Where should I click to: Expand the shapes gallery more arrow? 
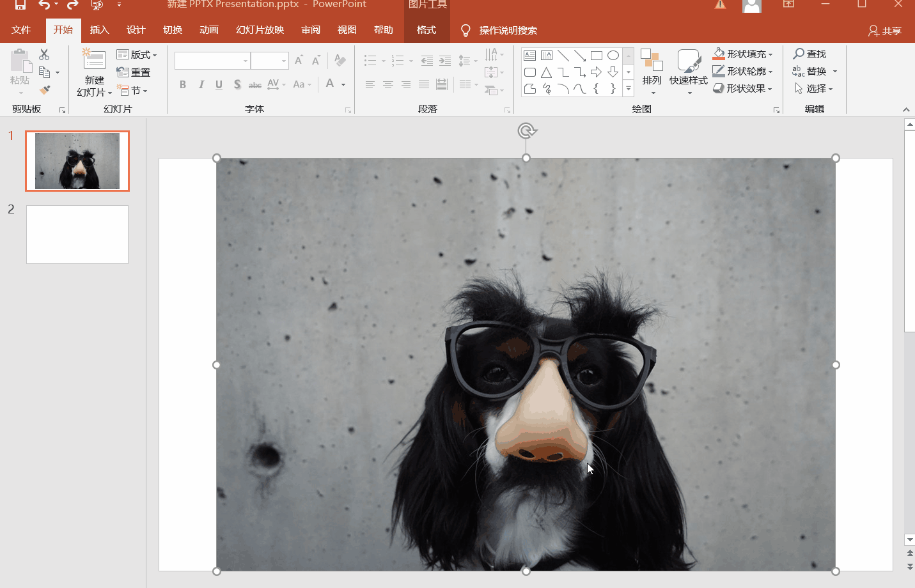tap(629, 89)
